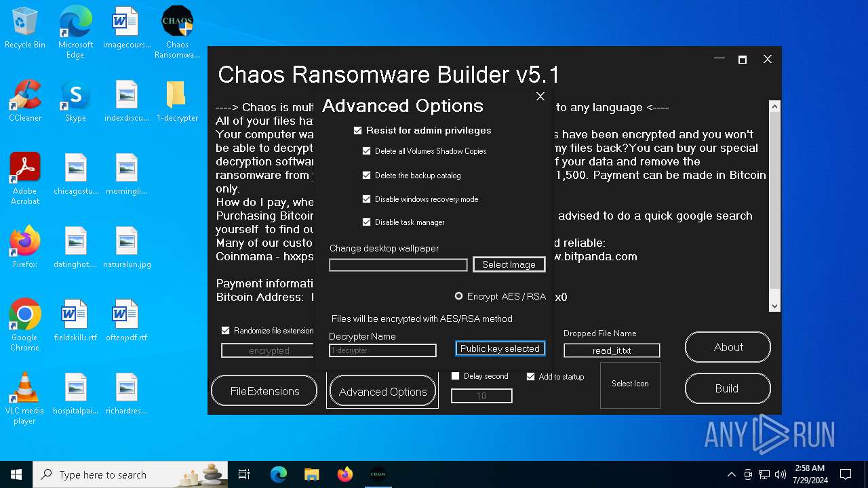Click the FileExtensions button

pos(264,391)
